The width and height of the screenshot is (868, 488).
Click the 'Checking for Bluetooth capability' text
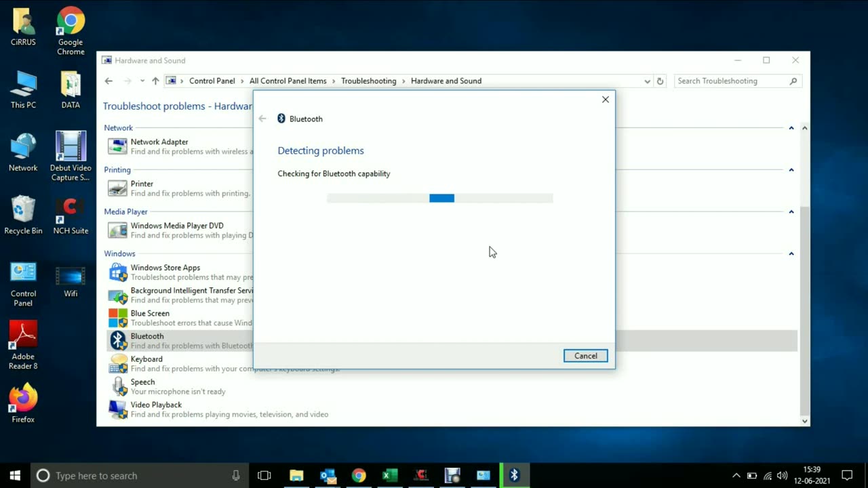[x=334, y=174]
